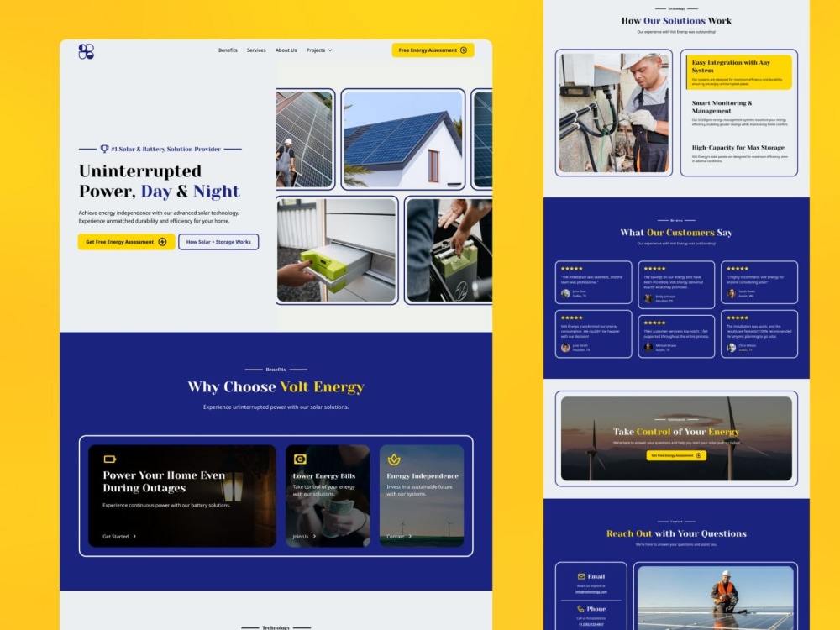Open the white house solar roof photo
Image resolution: width=840 pixels, height=630 pixels.
tap(403, 139)
